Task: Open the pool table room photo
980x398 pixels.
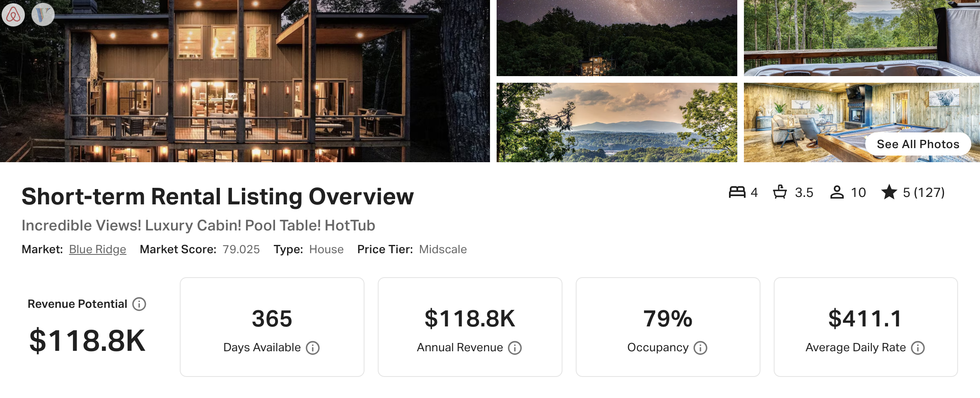Action: pyautogui.click(x=804, y=122)
